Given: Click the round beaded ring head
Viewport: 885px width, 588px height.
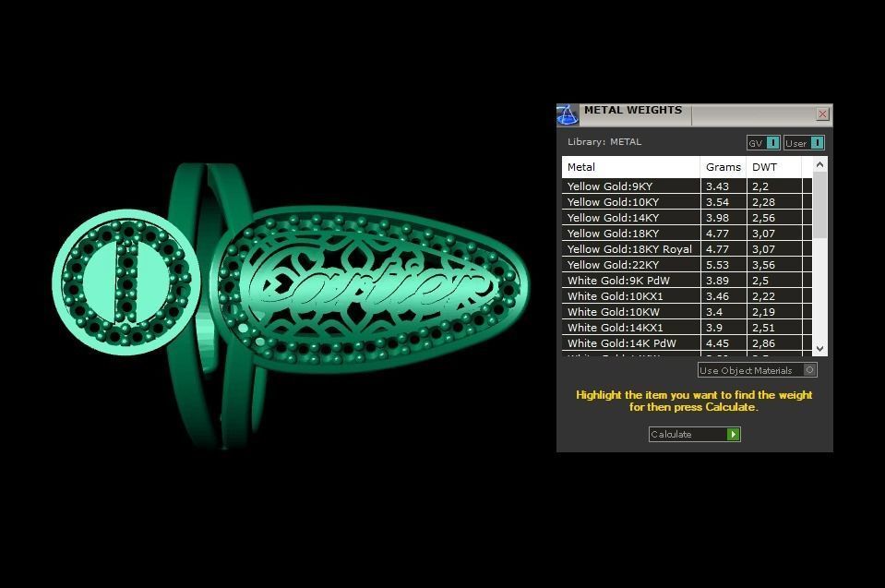Looking at the screenshot, I should 126,282.
